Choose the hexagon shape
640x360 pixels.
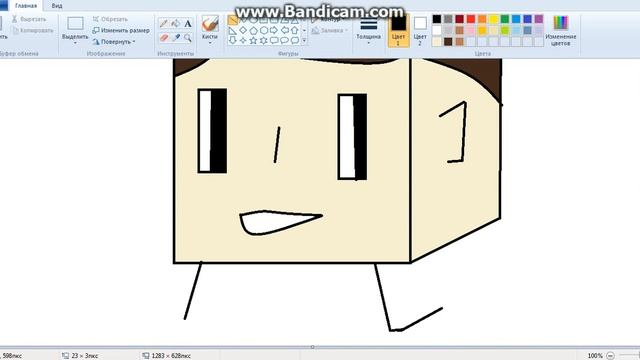tap(264, 31)
